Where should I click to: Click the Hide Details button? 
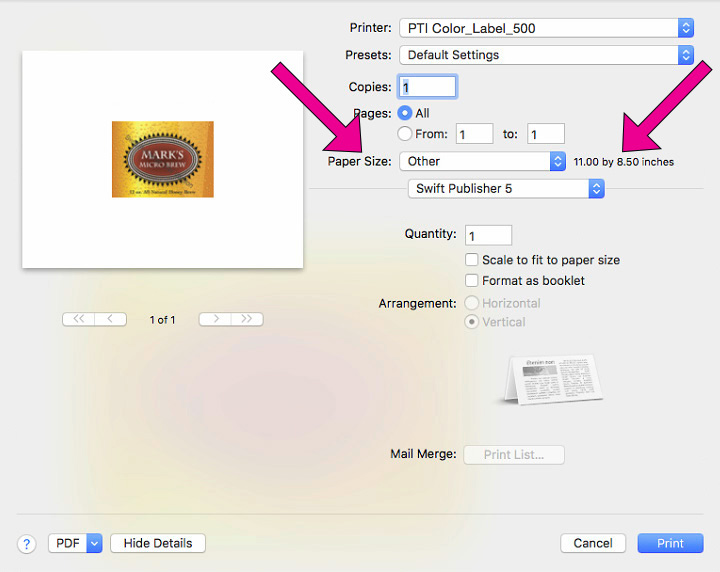(158, 544)
